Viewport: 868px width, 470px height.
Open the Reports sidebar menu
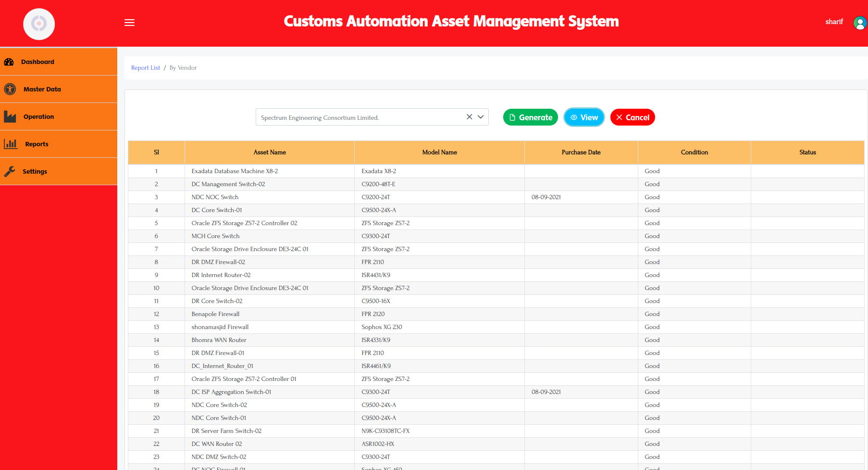[x=37, y=144]
